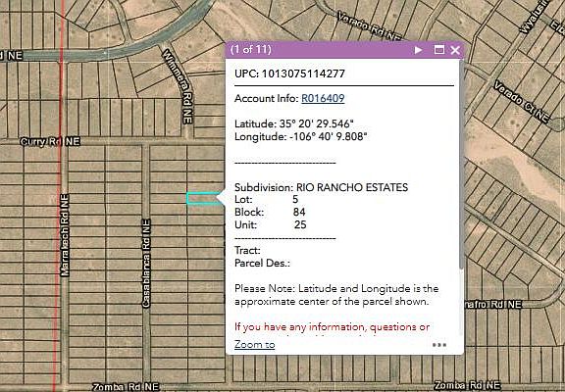
Task: Click the Verado Rd NE map label
Action: point(368,25)
